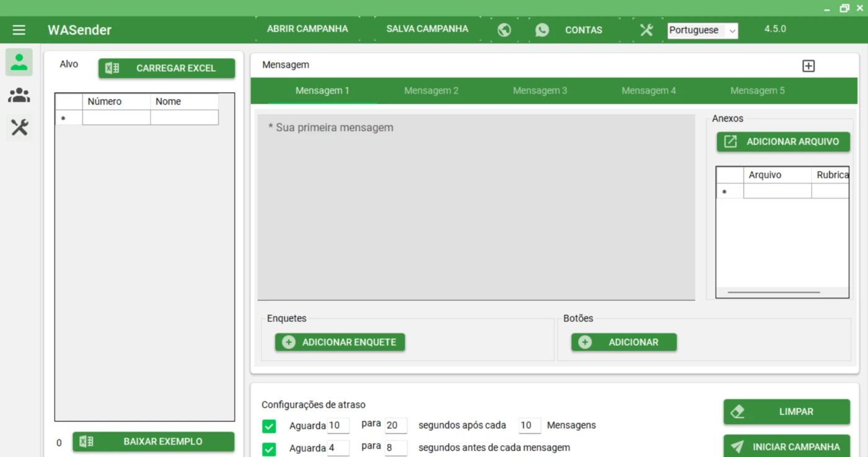Open the groups icon in sidebar

click(x=19, y=95)
